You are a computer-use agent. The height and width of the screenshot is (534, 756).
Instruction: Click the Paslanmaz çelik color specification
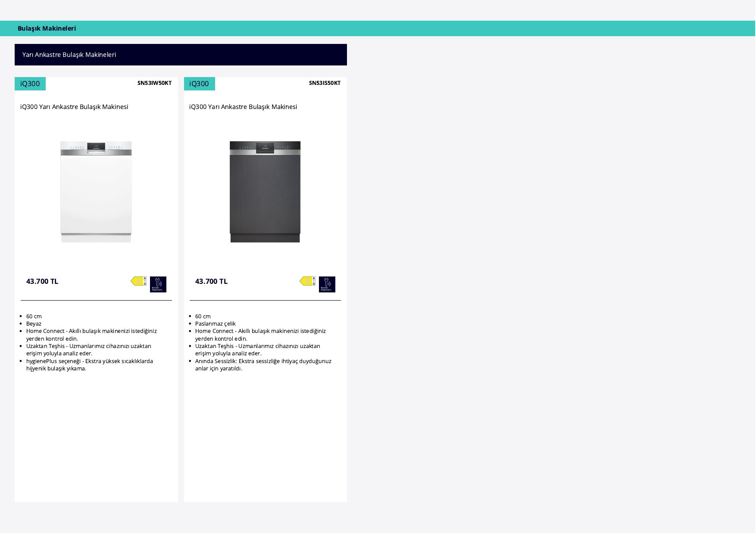click(216, 324)
